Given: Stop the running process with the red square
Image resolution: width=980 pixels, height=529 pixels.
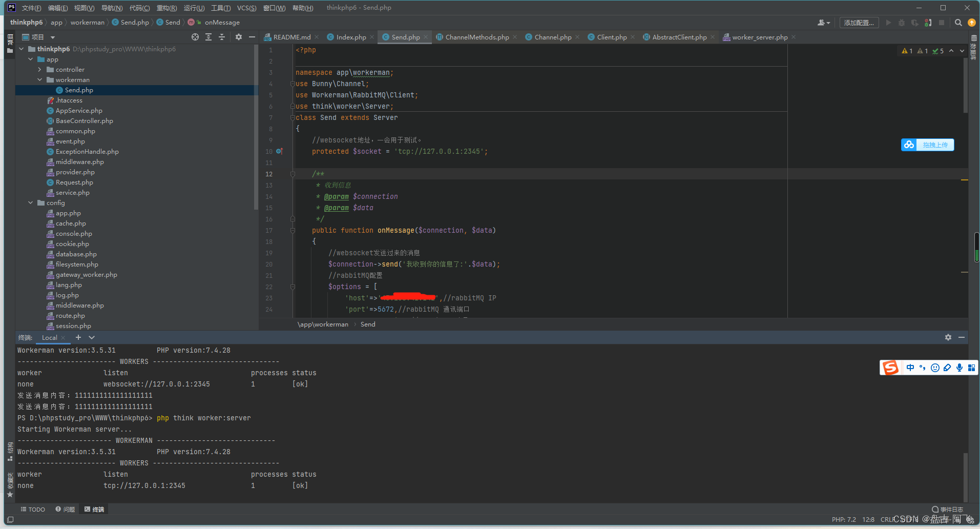Looking at the screenshot, I should click(x=942, y=23).
